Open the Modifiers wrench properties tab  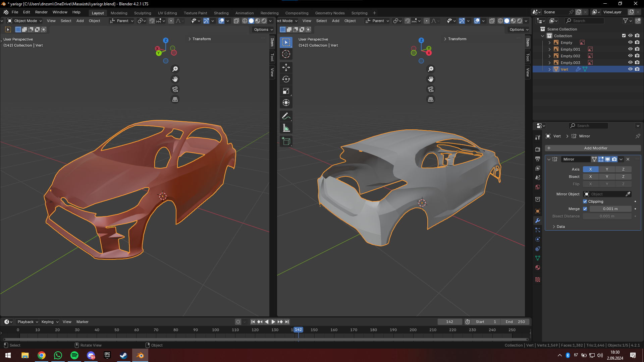(x=538, y=221)
